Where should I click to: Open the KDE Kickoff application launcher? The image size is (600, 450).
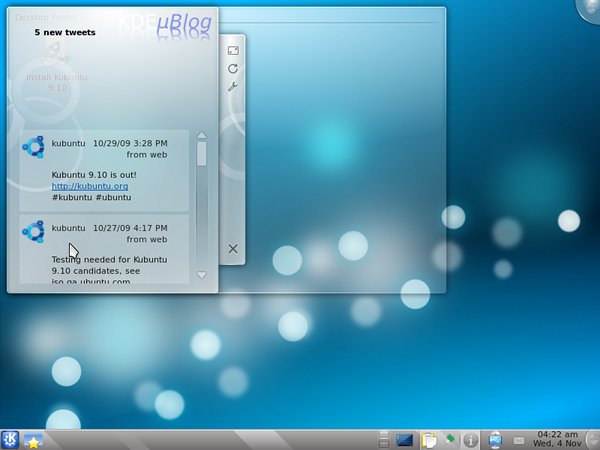(x=10, y=439)
